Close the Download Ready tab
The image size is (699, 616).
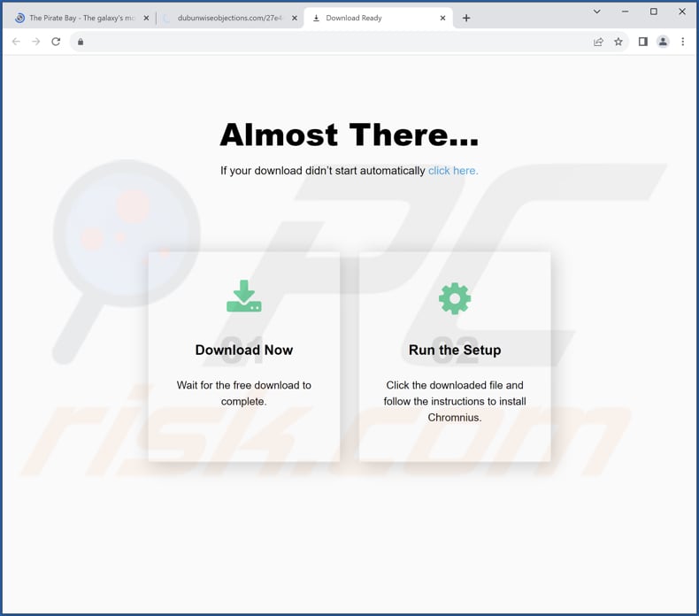442,19
